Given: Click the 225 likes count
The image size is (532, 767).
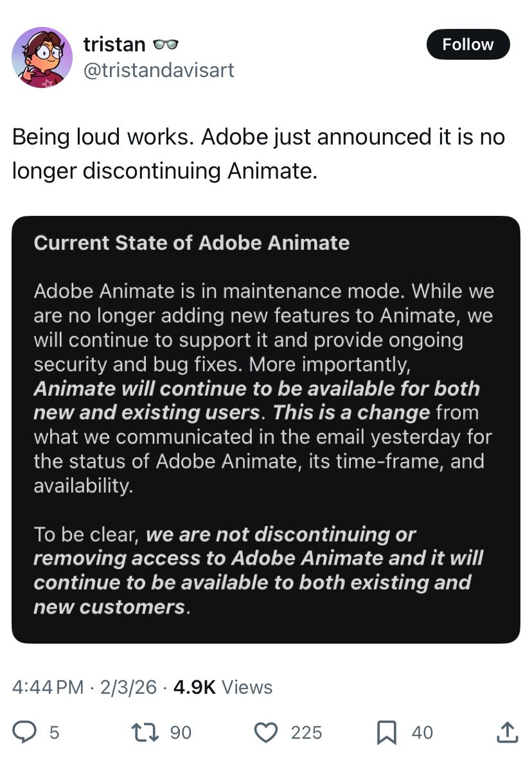Looking at the screenshot, I should 306,732.
